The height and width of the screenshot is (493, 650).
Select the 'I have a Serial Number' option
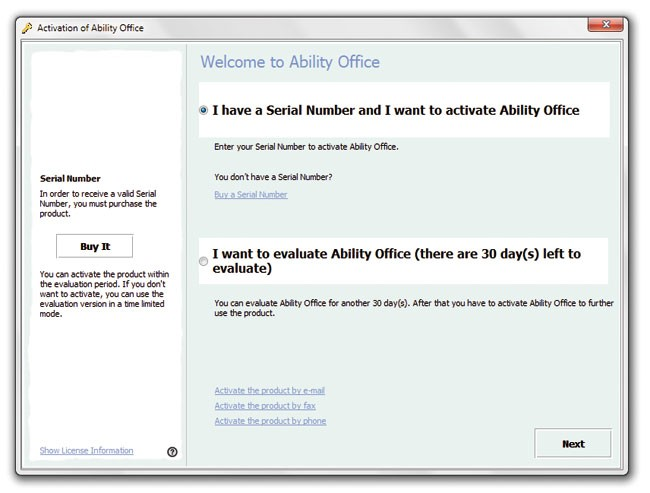point(203,110)
